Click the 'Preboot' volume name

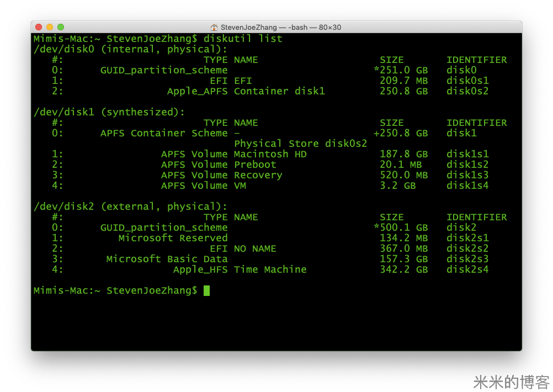(x=255, y=165)
